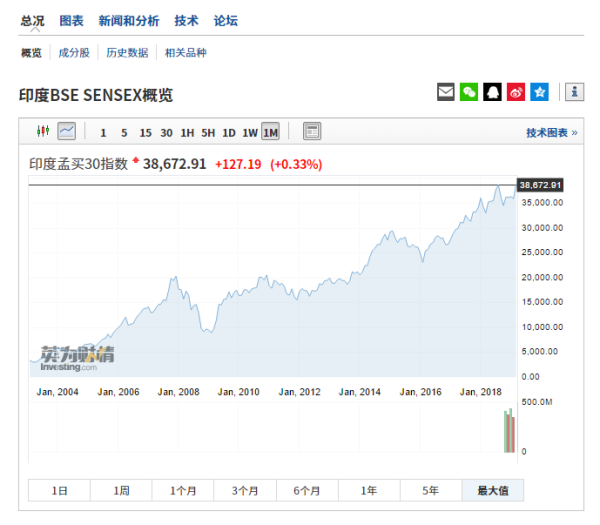The image size is (600, 525).
Task: Set chart range to 5年
Action: pyautogui.click(x=431, y=490)
